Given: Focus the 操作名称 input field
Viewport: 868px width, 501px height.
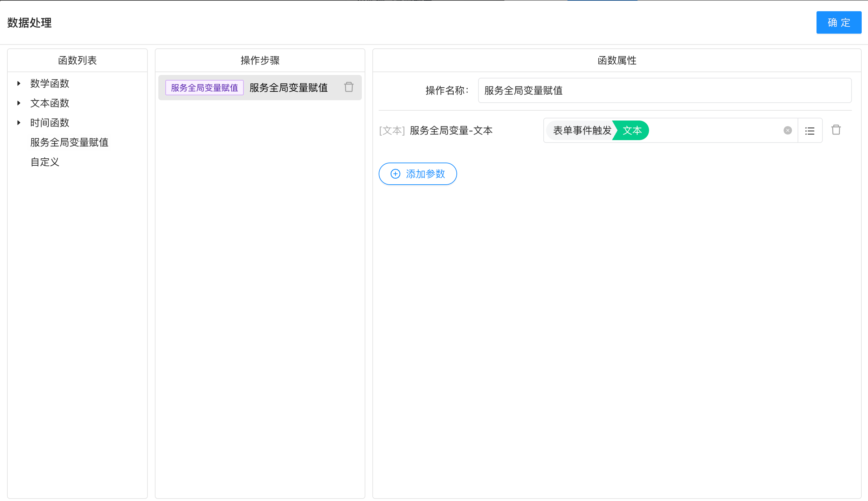Looking at the screenshot, I should 664,90.
